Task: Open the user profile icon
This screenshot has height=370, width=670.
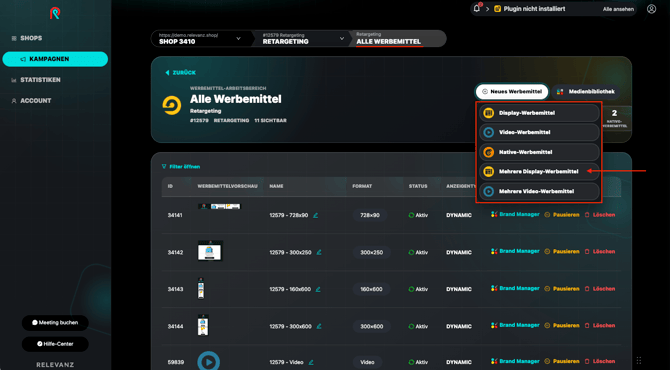Action: click(651, 9)
